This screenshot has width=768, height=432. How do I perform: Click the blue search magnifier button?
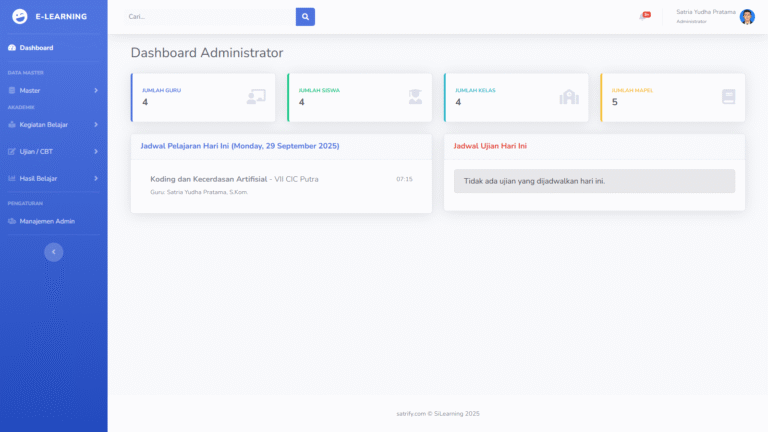coord(305,16)
